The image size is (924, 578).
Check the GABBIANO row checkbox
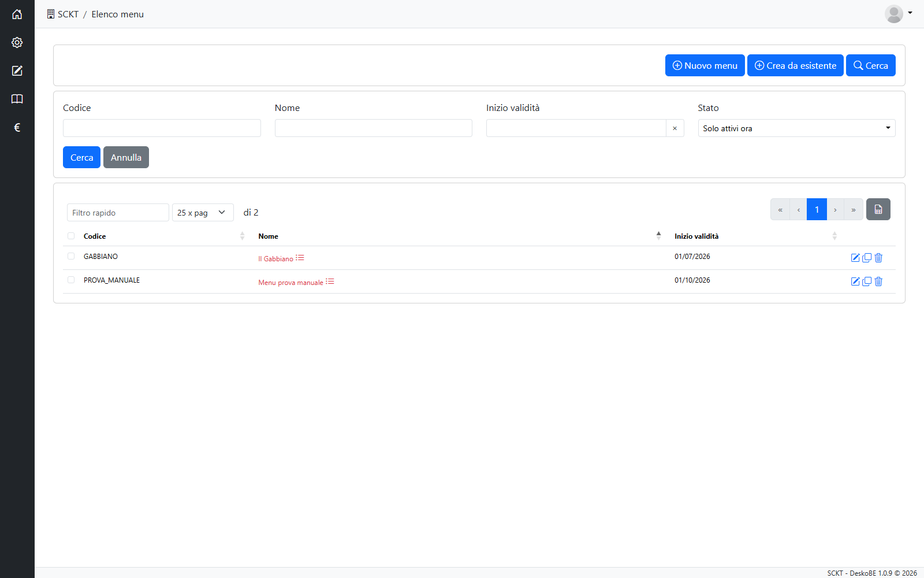(71, 256)
